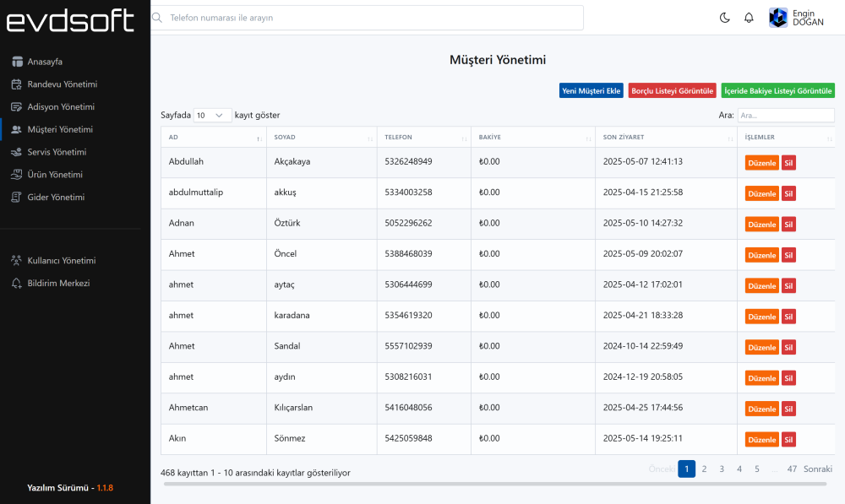This screenshot has height=504, width=845.
Task: Click the Ürün Yönetimi cart icon
Action: click(x=18, y=175)
